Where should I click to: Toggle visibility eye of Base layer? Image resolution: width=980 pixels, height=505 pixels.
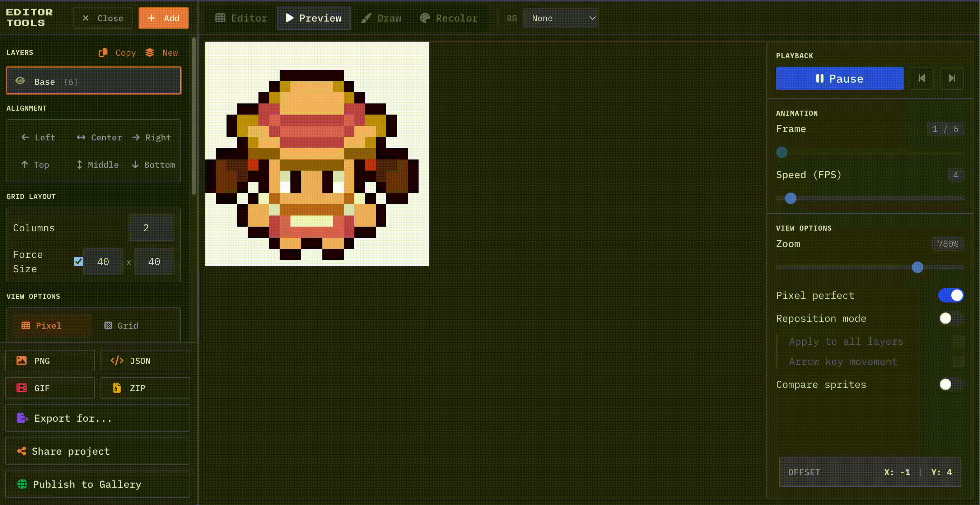pos(20,81)
